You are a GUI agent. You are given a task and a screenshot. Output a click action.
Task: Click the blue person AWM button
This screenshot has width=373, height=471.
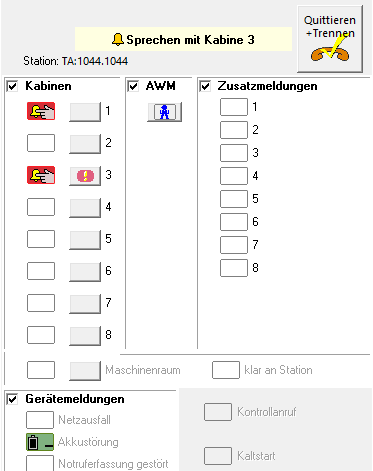point(164,112)
